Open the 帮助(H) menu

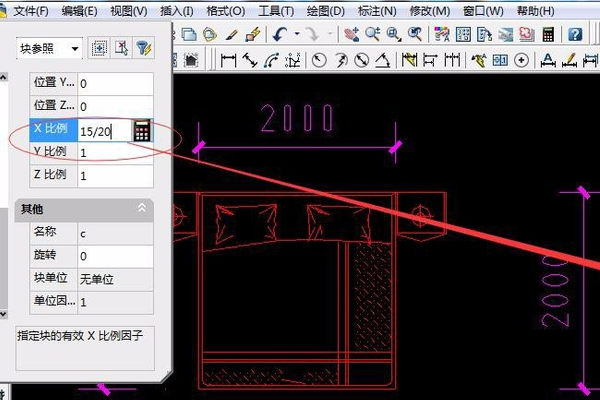pos(535,11)
